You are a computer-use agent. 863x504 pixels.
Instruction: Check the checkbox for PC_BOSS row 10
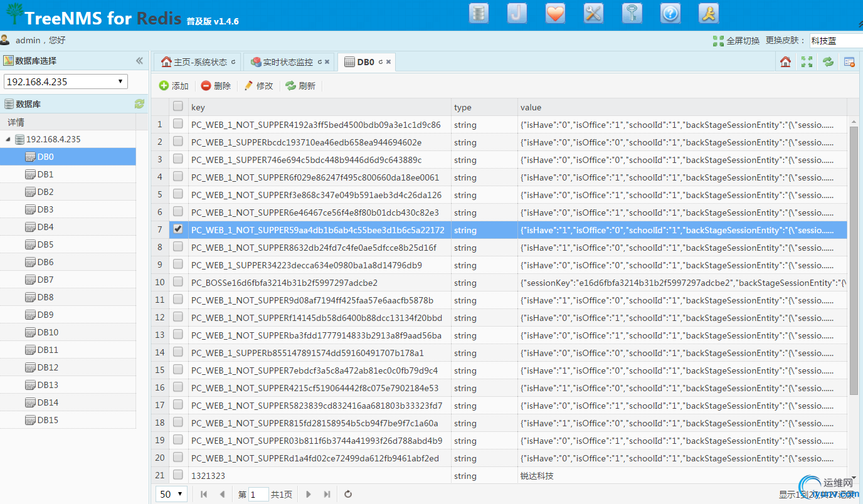(178, 282)
